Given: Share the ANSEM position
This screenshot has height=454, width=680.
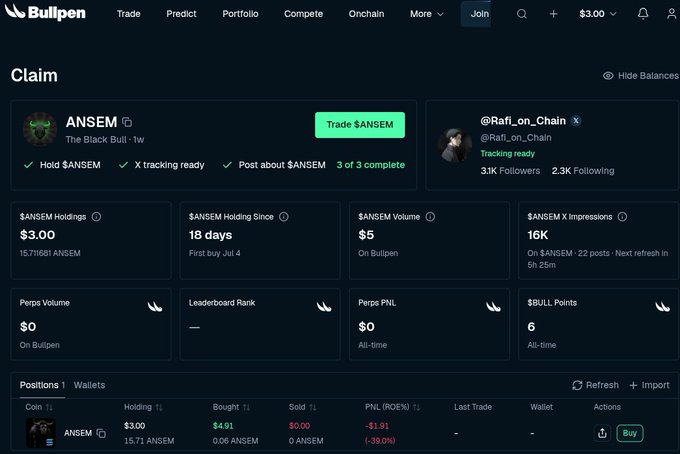Looking at the screenshot, I should pos(602,433).
